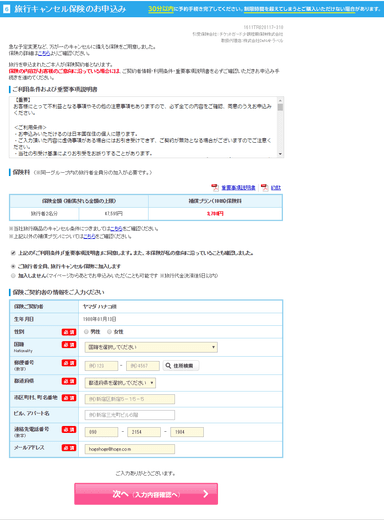Focus the city and street address field

[130, 399]
